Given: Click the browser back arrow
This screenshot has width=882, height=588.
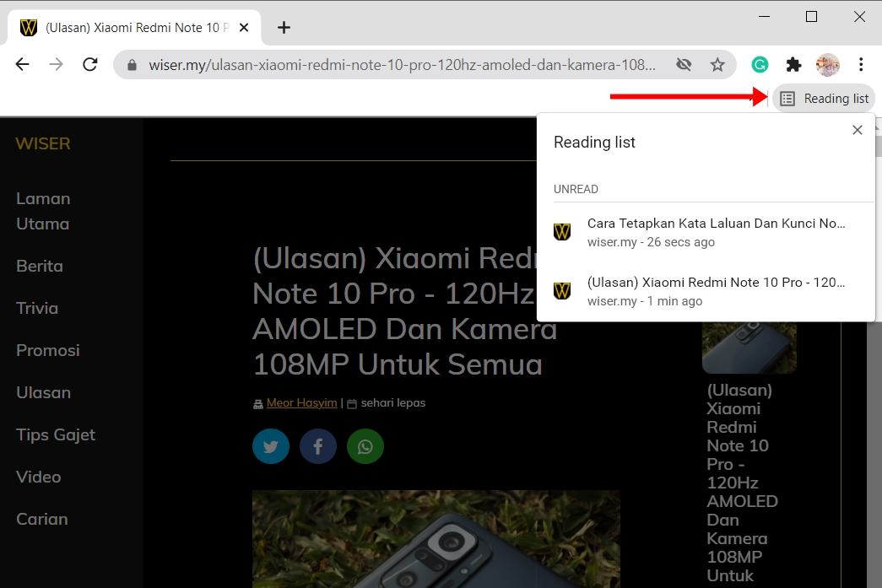Looking at the screenshot, I should pos(23,65).
